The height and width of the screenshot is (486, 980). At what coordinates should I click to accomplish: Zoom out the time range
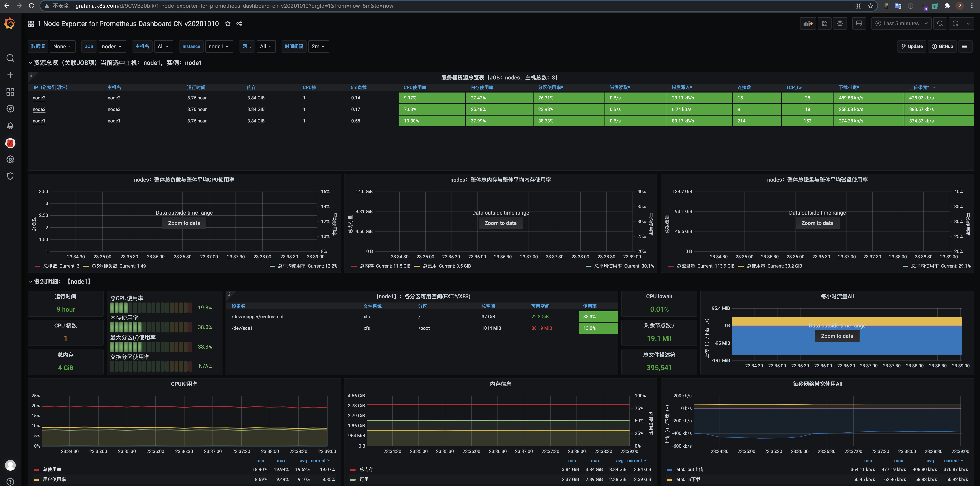(x=940, y=24)
